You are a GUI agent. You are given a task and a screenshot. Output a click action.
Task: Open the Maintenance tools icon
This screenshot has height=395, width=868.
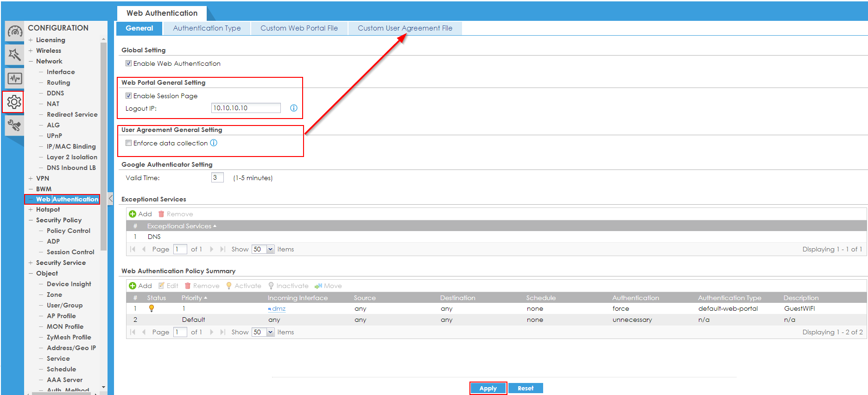(14, 125)
